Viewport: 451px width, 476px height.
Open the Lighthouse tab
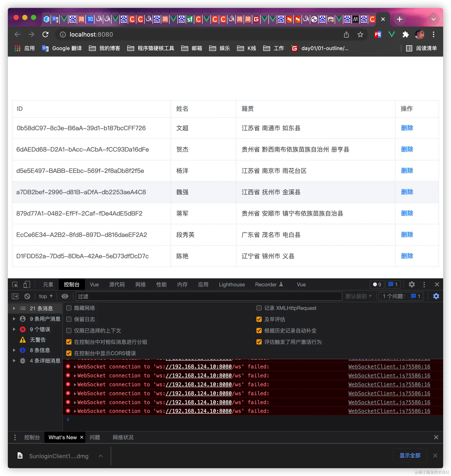click(x=232, y=285)
